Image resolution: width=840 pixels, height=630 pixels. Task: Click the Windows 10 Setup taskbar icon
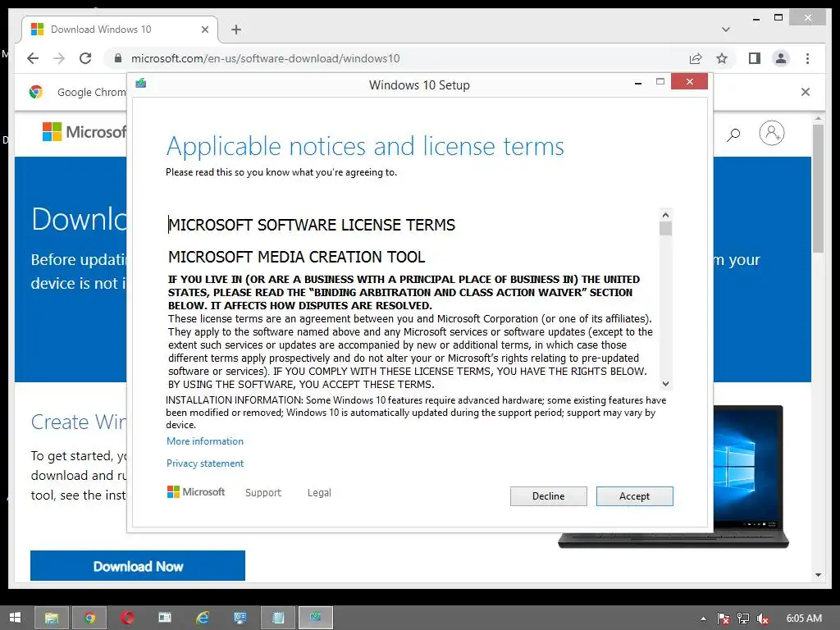click(x=316, y=618)
